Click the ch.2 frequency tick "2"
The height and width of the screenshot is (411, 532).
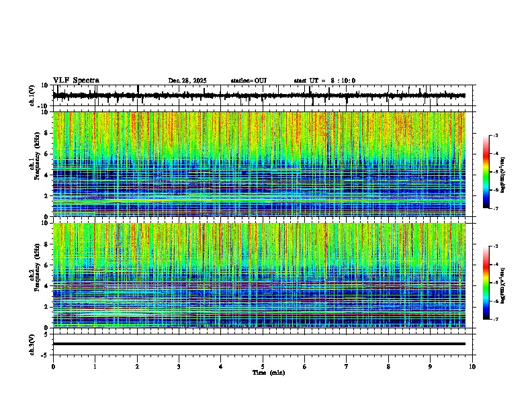(46, 307)
